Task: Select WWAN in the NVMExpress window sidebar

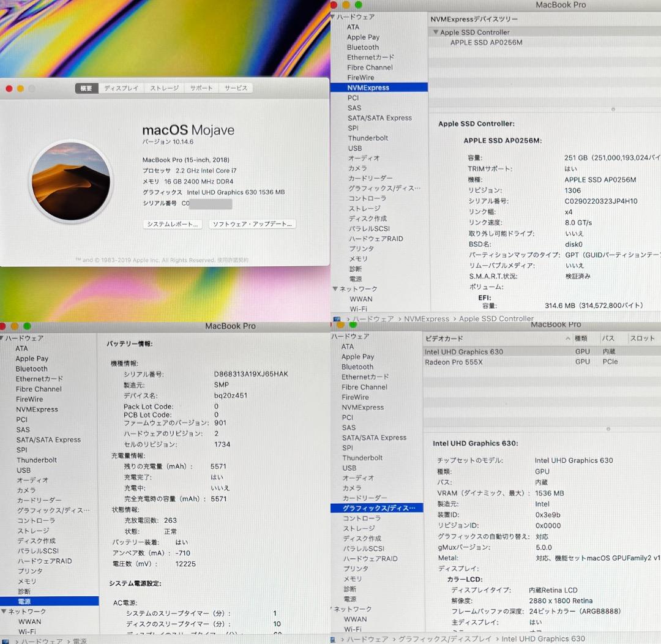Action: pyautogui.click(x=361, y=299)
